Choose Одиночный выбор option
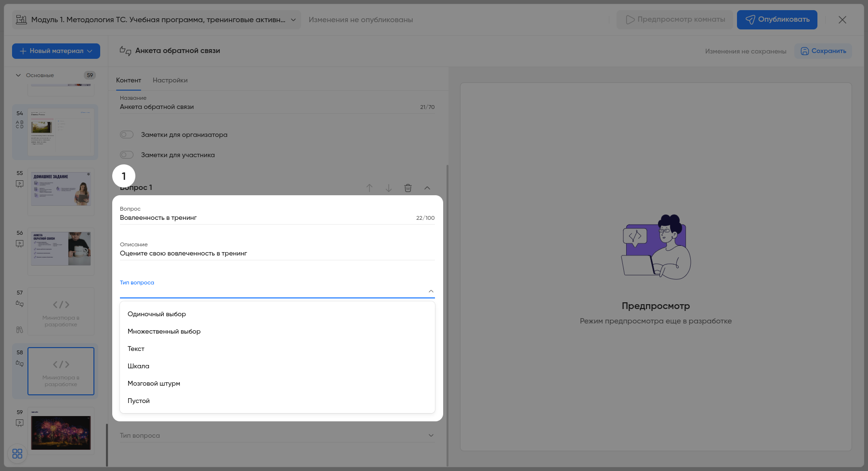The height and width of the screenshot is (471, 868). (157, 314)
